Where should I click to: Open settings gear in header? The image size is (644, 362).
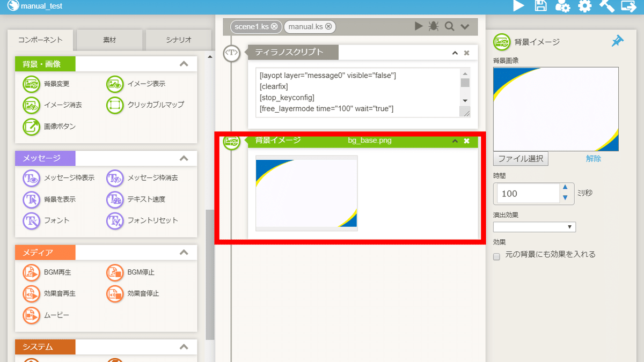(x=584, y=6)
